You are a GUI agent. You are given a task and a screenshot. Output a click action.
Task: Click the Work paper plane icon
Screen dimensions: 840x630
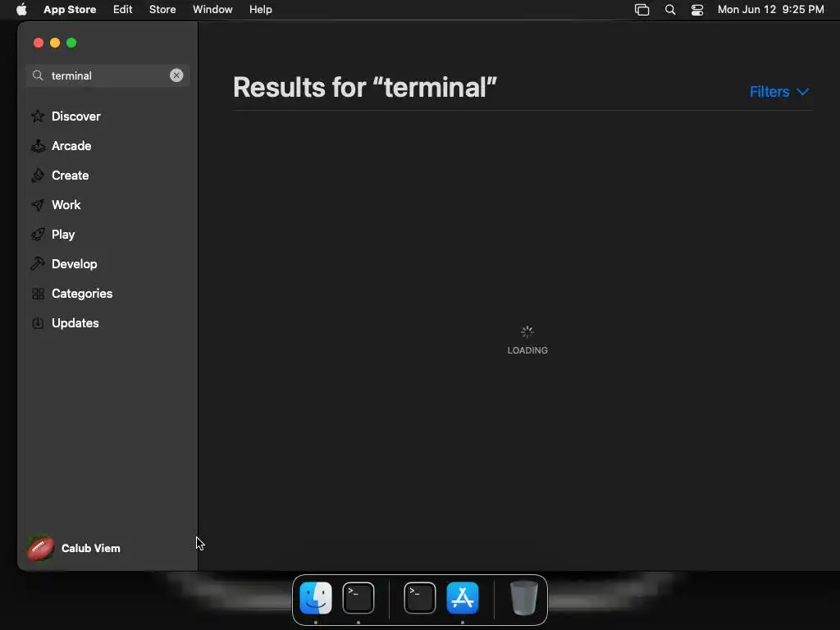tap(38, 204)
